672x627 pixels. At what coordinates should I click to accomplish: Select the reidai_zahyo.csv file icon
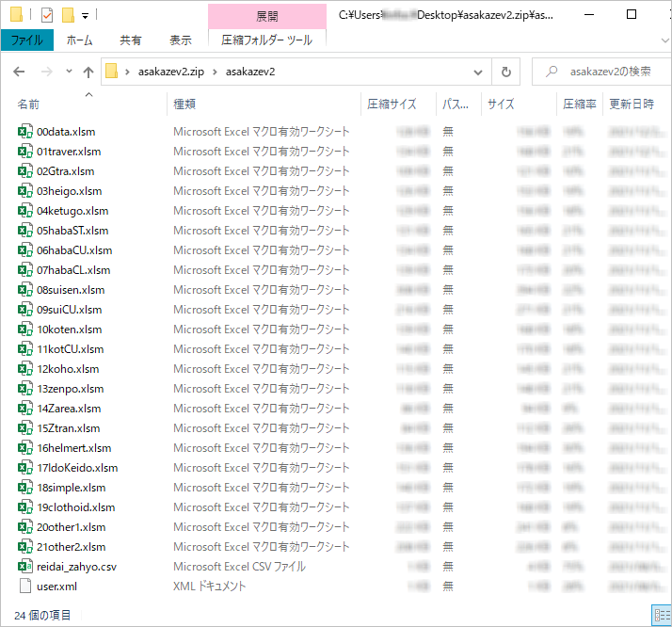click(x=25, y=567)
